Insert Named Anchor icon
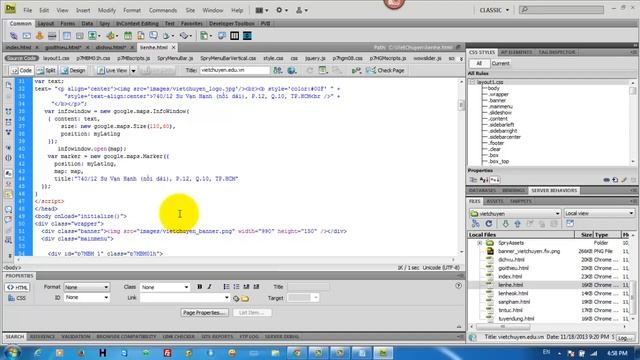640x360 pixels. point(40,36)
